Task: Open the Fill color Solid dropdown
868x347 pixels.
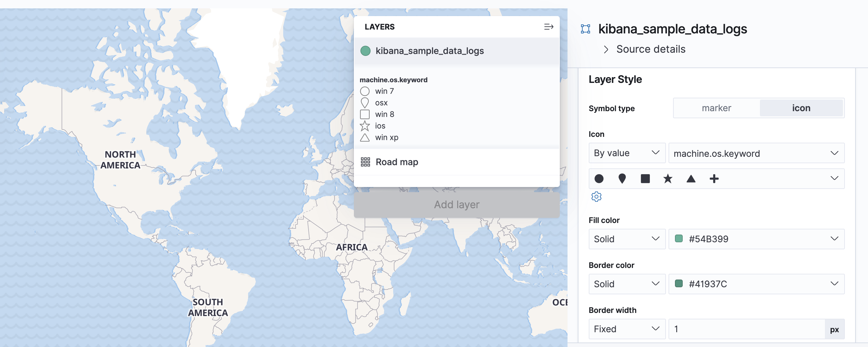Action: point(626,239)
